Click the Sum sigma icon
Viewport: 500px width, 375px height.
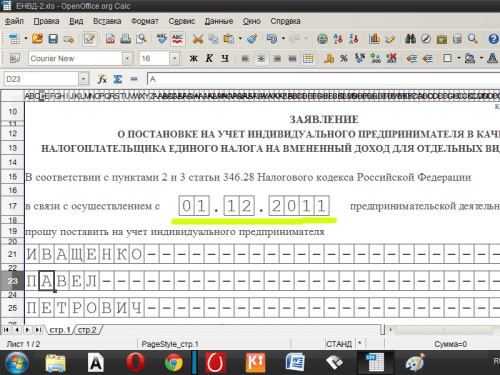118,79
